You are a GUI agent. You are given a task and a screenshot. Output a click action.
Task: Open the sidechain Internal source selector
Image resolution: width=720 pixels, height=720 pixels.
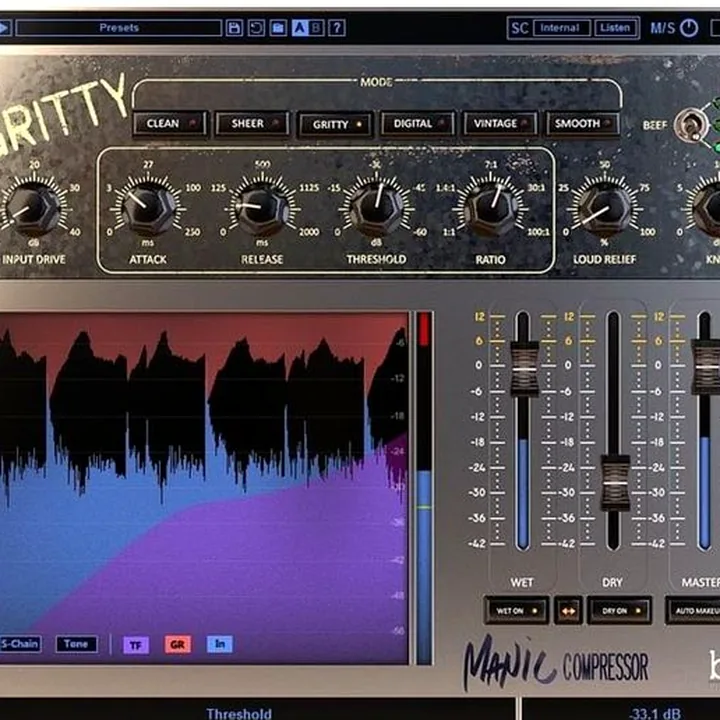(x=561, y=28)
